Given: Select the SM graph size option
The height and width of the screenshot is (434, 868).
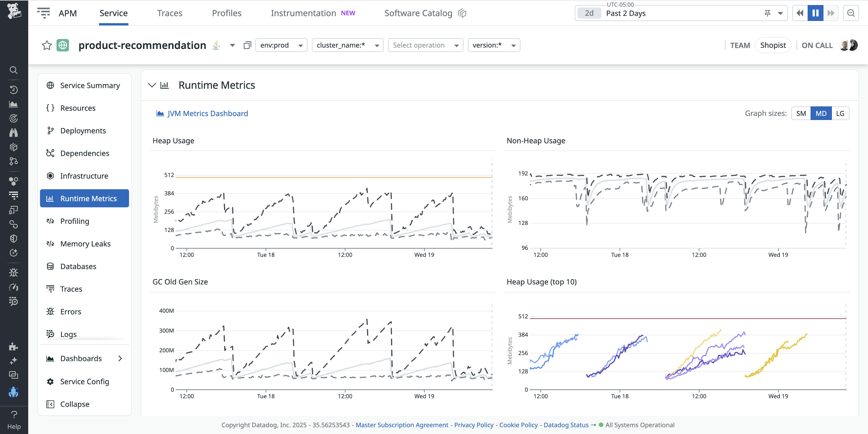Looking at the screenshot, I should (x=801, y=113).
